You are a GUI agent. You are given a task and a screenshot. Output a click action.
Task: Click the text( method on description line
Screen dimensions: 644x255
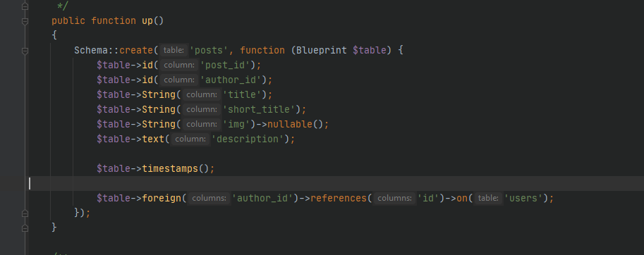click(x=153, y=139)
